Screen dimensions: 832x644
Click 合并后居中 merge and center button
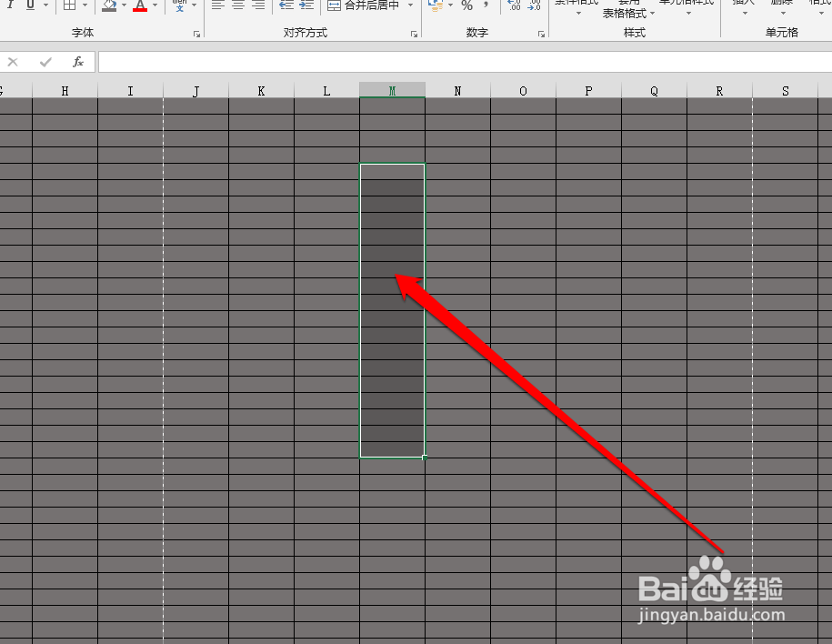point(364,5)
